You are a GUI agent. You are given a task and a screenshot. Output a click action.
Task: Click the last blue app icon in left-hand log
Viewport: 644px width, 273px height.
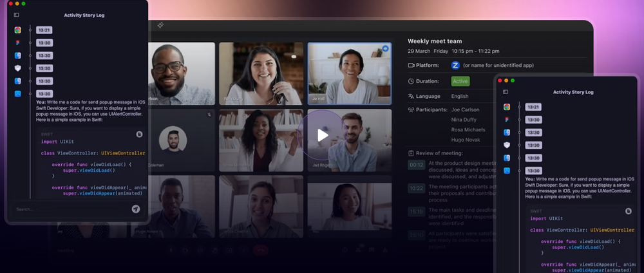[x=17, y=93]
